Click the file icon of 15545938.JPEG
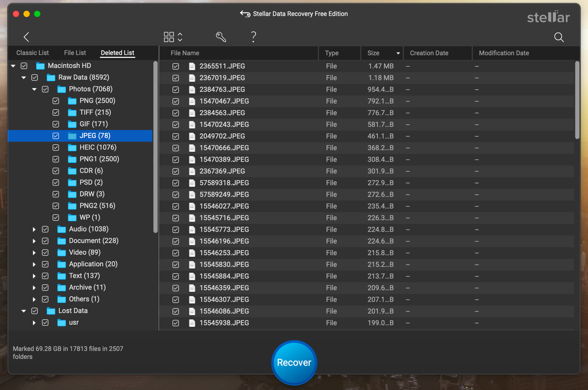The height and width of the screenshot is (390, 588). tap(192, 323)
